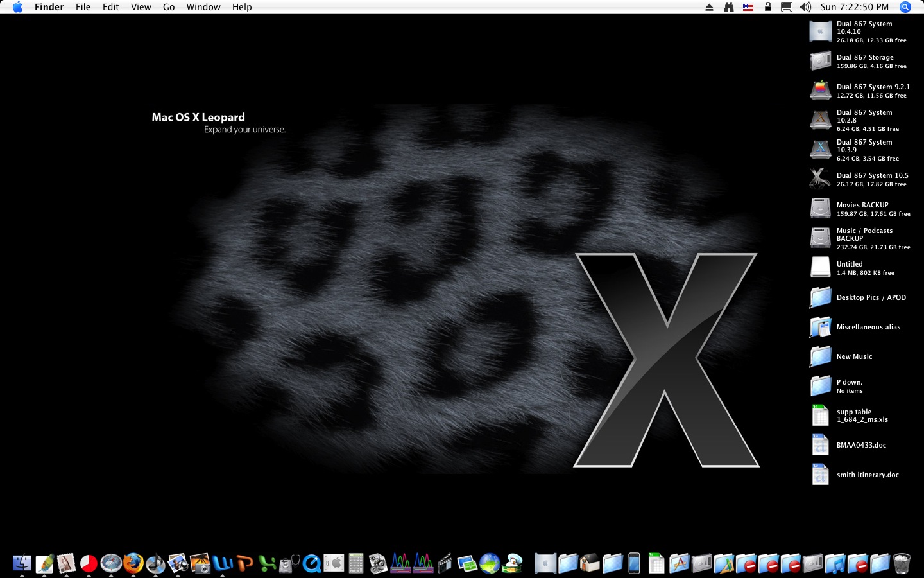Launch iMovie clapperboard icon in dock
Image resolution: width=924 pixels, height=578 pixels.
pos(445,563)
